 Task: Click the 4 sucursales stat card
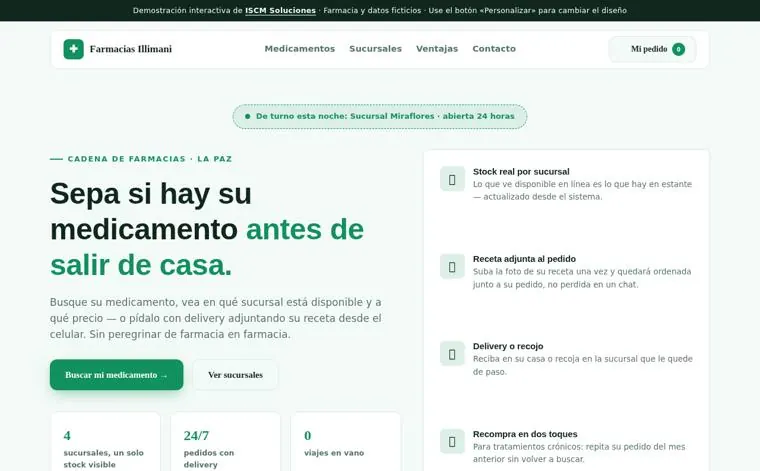[x=106, y=441]
